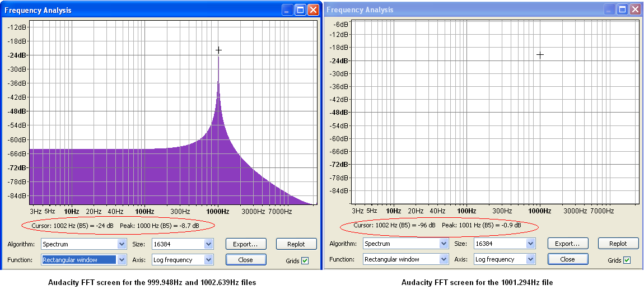Maximize the left Frequency Analysis window

300,10
